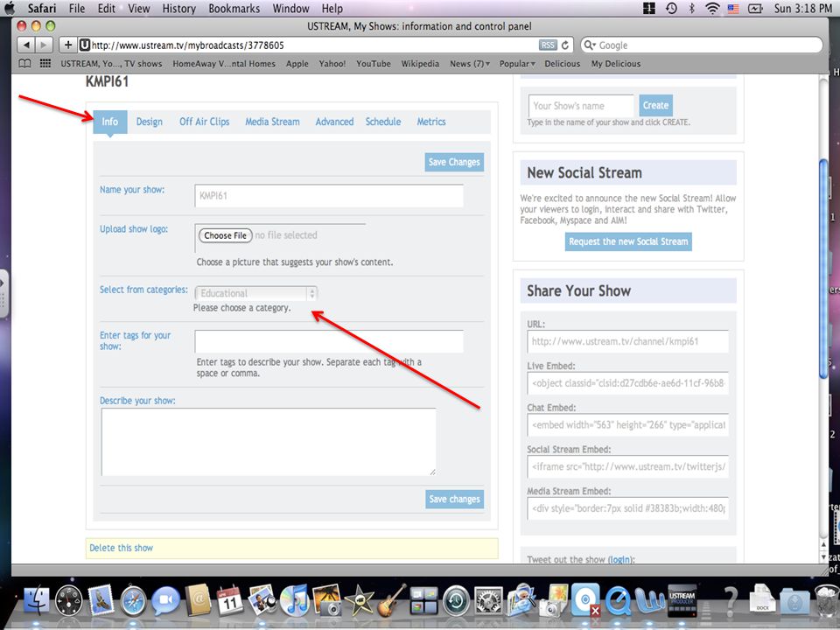Image resolution: width=840 pixels, height=630 pixels.
Task: Open the Schedule tab
Action: (383, 122)
